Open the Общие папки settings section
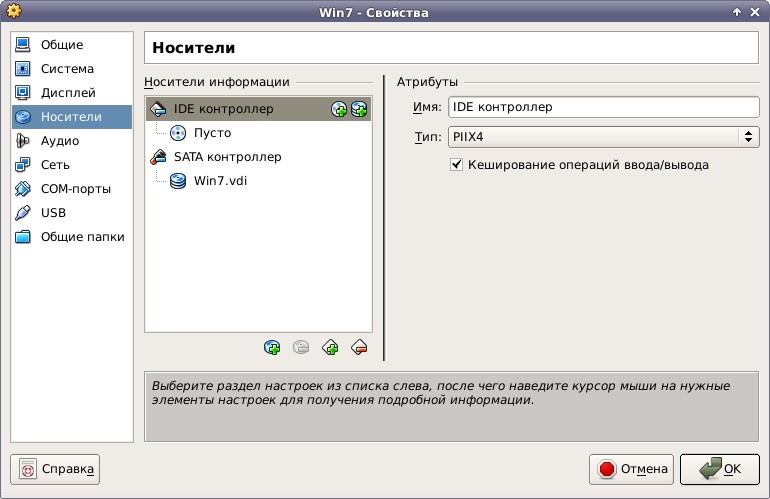This screenshot has width=770, height=499. click(x=72, y=237)
